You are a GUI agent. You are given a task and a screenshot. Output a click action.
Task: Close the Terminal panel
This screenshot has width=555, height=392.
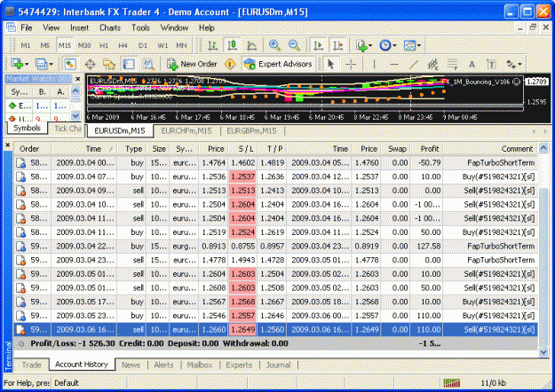(x=8, y=145)
